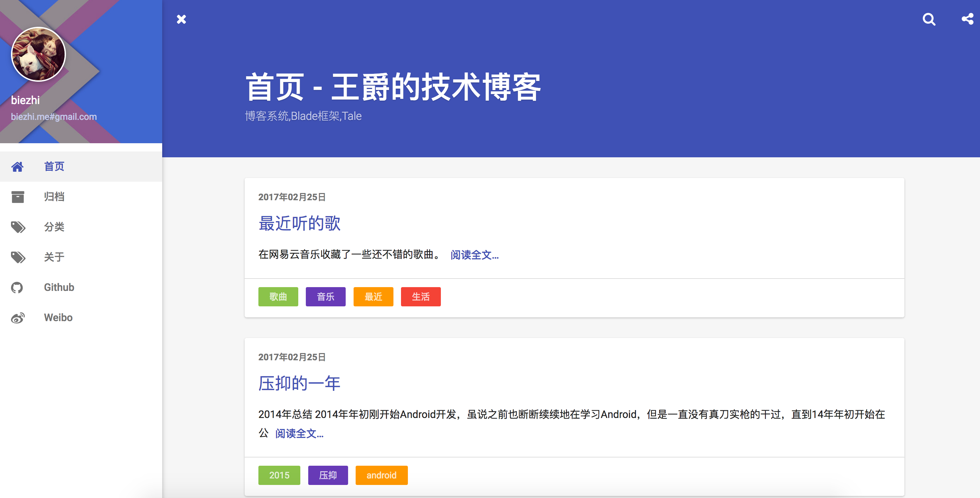Click 阅读全文 under the songs post

[475, 255]
